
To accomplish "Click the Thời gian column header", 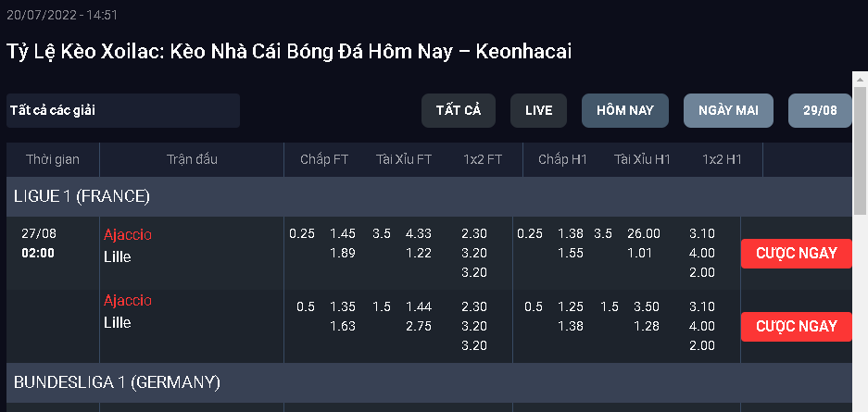I will (53, 160).
